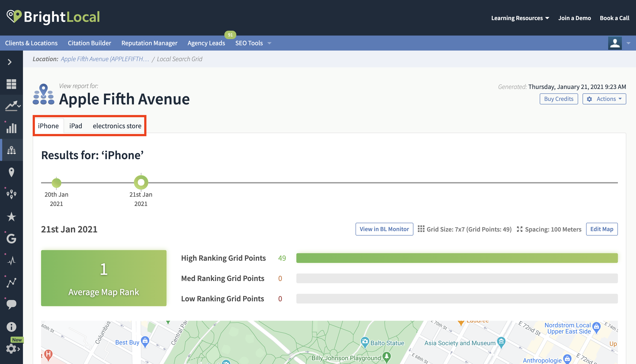Open the line graph nodes sidebar icon

click(x=11, y=283)
